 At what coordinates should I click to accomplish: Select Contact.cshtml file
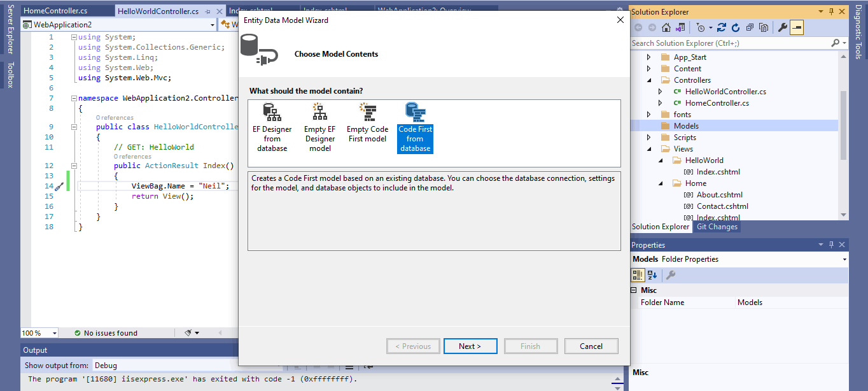tap(722, 206)
